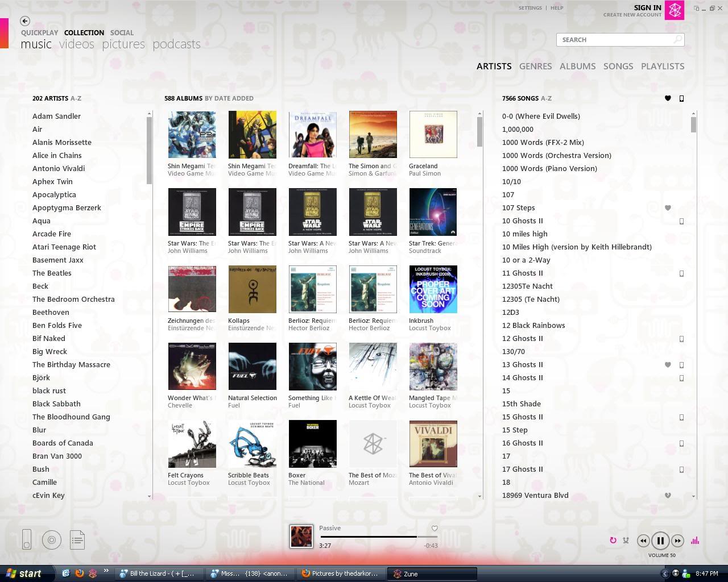Screen dimensions: 728x582
Task: Select artist The Beatles
Action: point(52,273)
